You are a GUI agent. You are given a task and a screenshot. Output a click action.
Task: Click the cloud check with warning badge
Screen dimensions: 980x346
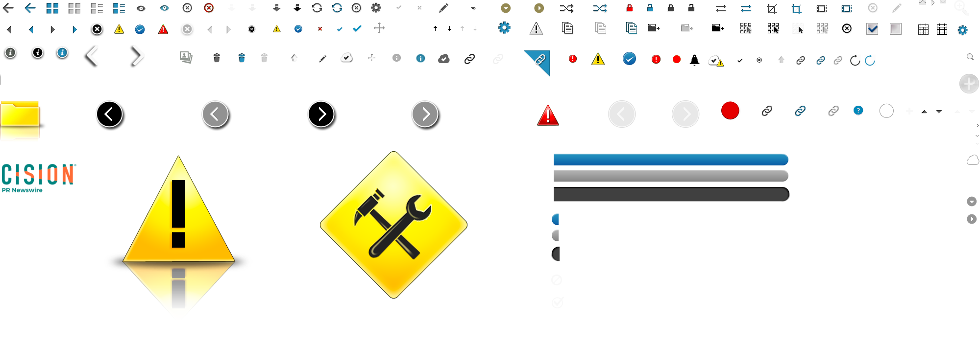point(716,61)
